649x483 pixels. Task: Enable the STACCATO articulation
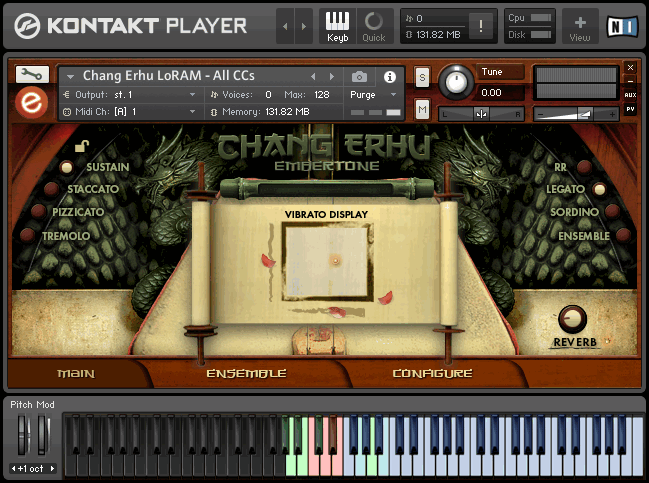(x=51, y=189)
